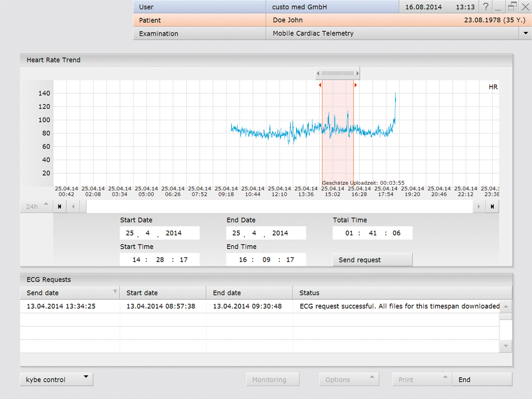532x399 pixels.
Task: Click the help question mark icon
Action: pos(486,7)
